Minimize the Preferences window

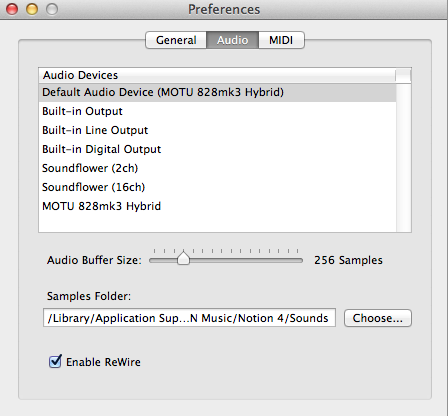click(32, 9)
